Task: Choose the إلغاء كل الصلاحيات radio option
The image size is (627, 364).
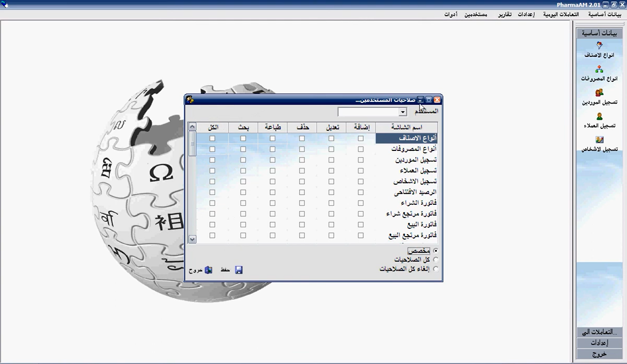Action: coord(435,269)
